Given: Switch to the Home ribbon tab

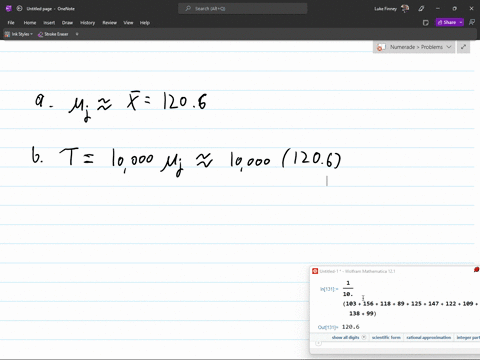Looking at the screenshot, I should pyautogui.click(x=30, y=23).
